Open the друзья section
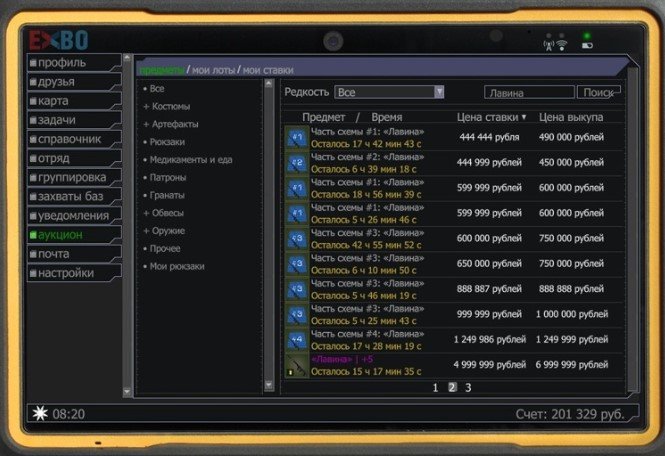The image size is (665, 456). tap(75, 82)
